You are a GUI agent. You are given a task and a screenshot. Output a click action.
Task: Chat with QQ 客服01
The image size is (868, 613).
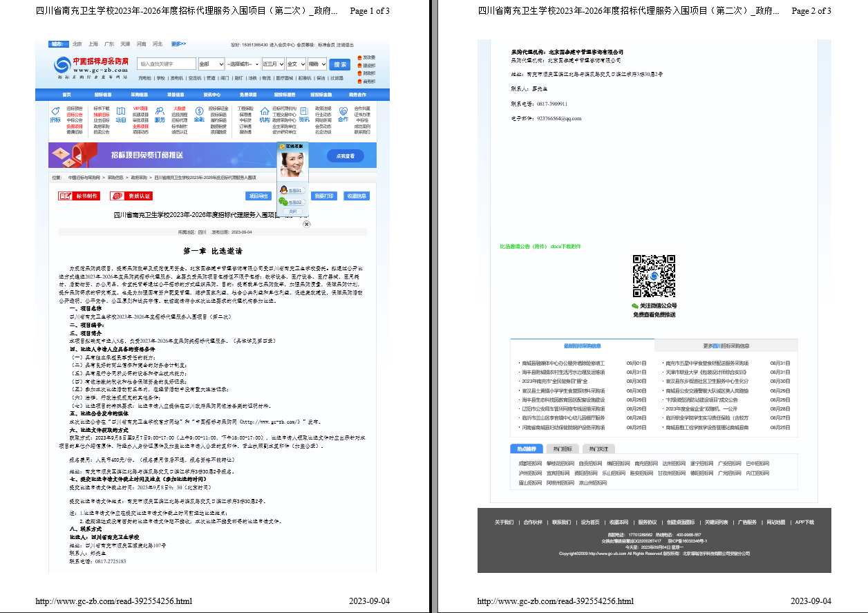click(x=292, y=191)
